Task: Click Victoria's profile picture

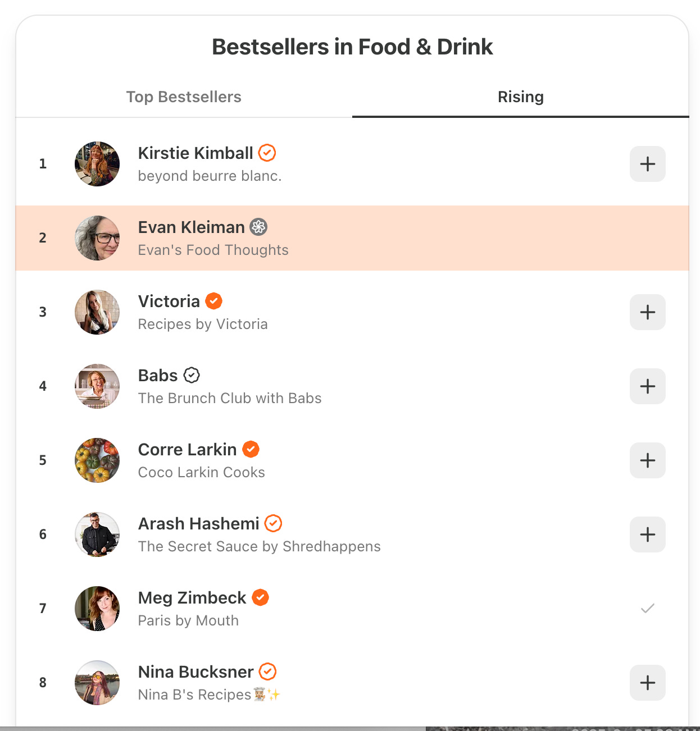Action: coord(97,312)
